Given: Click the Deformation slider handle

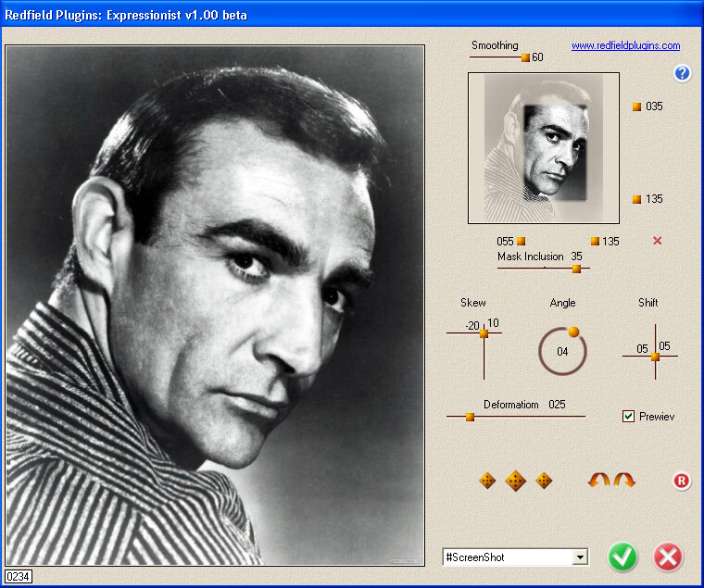Looking at the screenshot, I should point(470,417).
